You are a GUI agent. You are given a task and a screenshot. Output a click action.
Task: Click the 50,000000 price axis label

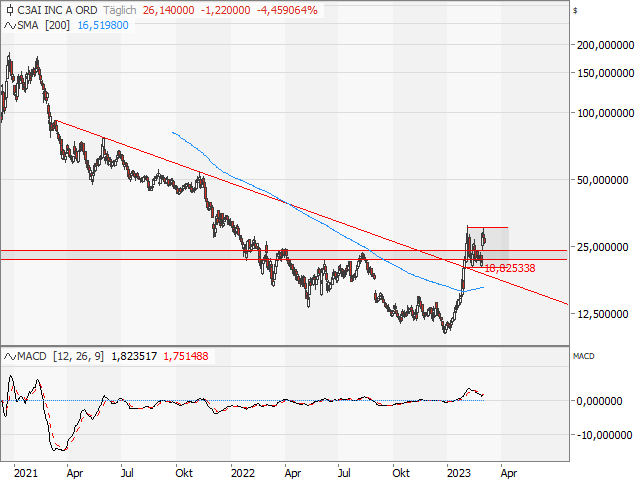click(602, 180)
